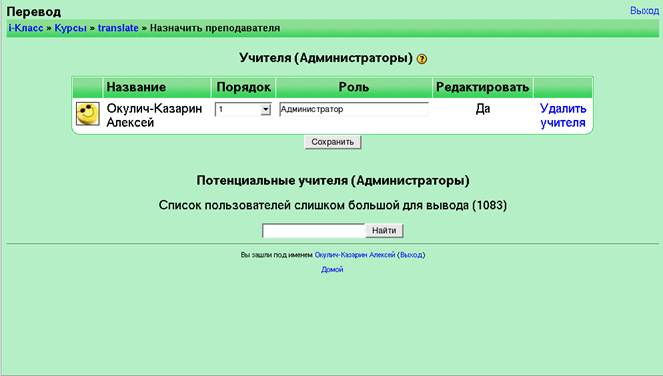663x376 pixels.
Task: Open footer profile link Окулич-Казарин Алексей
Action: (x=355, y=255)
